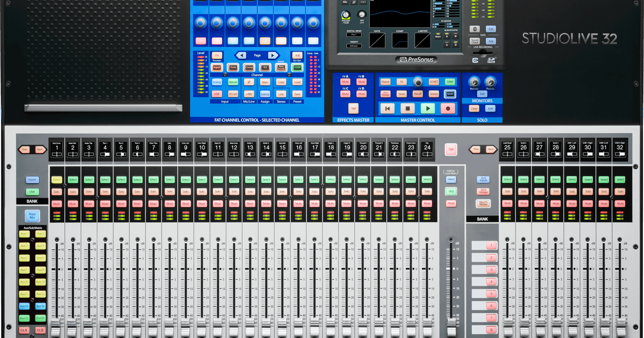Click the Home button in Master Control
Image resolution: width=644 pixels, height=338 pixels.
tap(385, 82)
